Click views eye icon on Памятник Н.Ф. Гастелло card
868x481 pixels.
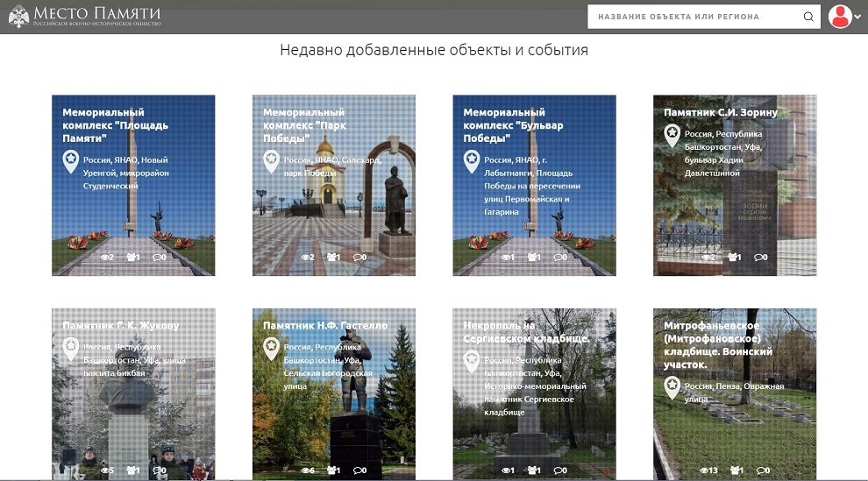(x=307, y=471)
